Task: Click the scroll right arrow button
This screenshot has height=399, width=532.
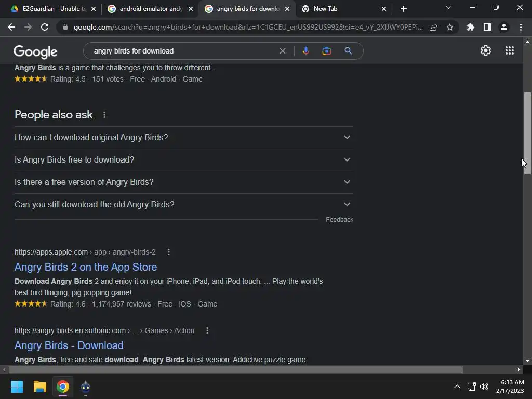Action: 519,369
